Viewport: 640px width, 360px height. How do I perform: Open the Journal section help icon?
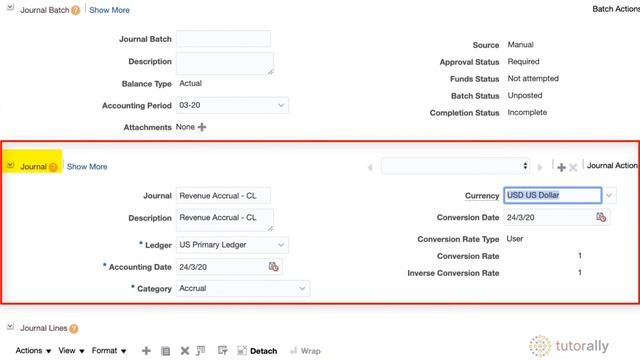tap(53, 167)
